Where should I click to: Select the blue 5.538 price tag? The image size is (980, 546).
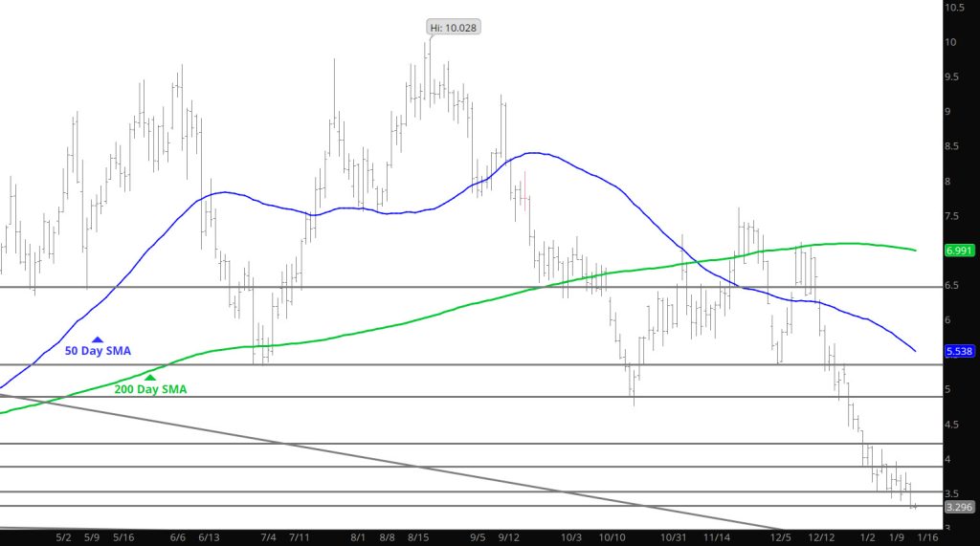959,352
